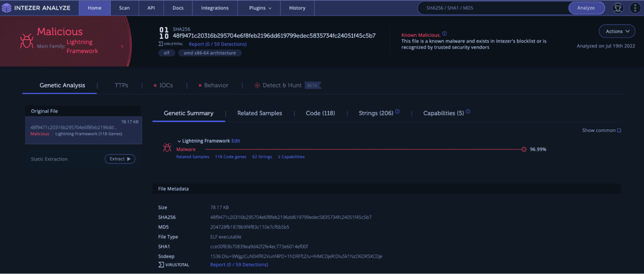
Task: Click the red bug Malicious verdict icon
Action: 27,41
